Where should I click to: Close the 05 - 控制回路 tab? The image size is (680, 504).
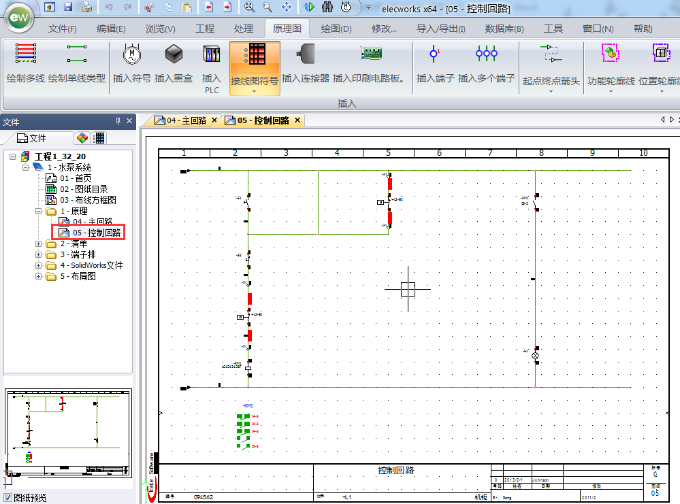pyautogui.click(x=297, y=121)
